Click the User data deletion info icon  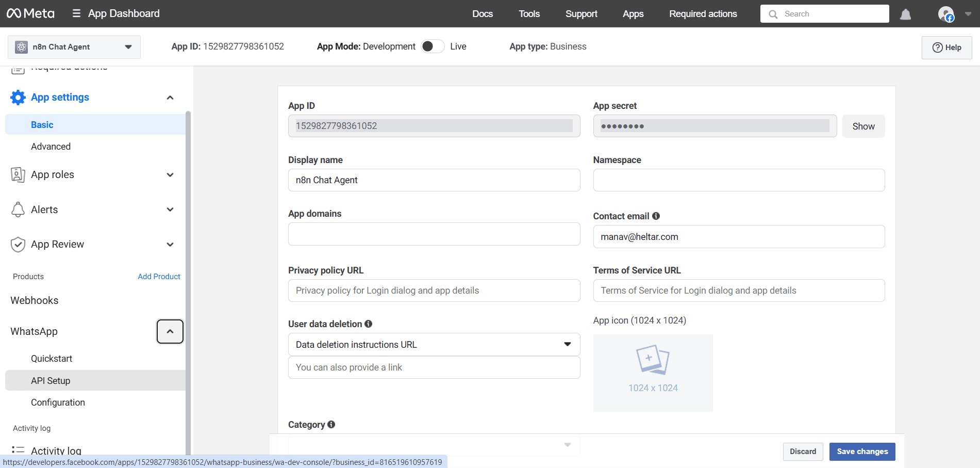pos(368,324)
